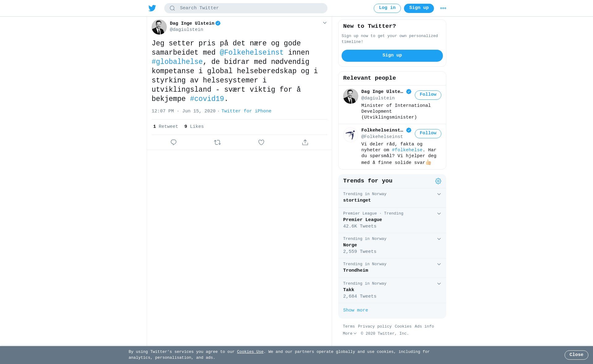Click the Twitter bird home logo

coord(152,8)
